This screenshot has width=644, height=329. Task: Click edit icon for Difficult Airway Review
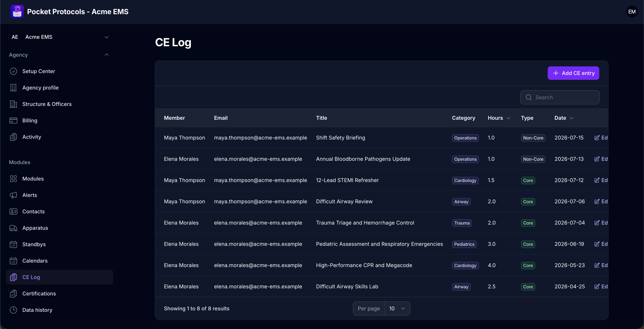pos(597,201)
